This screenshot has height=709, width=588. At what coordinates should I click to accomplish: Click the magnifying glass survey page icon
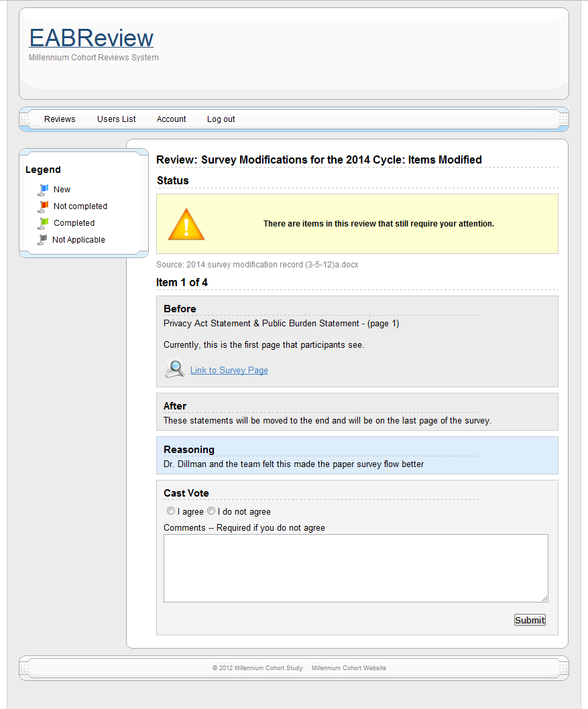tap(174, 369)
